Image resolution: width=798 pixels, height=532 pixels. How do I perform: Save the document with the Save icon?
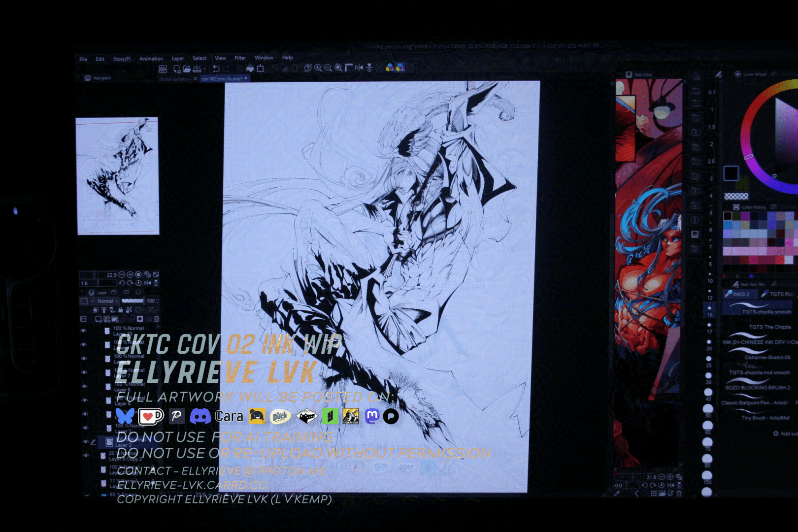click(x=197, y=69)
